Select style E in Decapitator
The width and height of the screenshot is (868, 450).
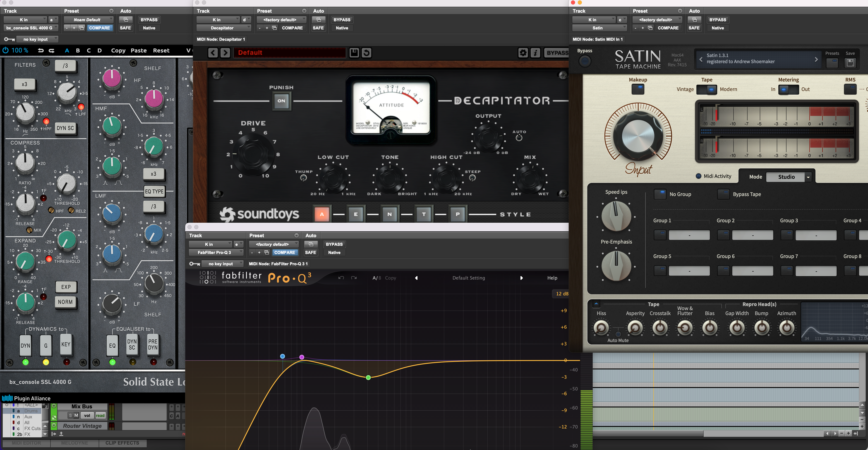[355, 214]
